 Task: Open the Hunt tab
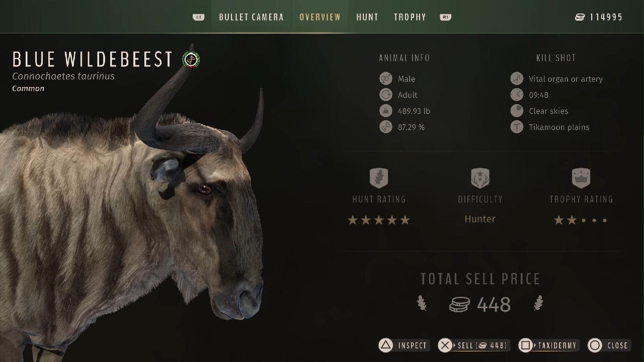[367, 17]
